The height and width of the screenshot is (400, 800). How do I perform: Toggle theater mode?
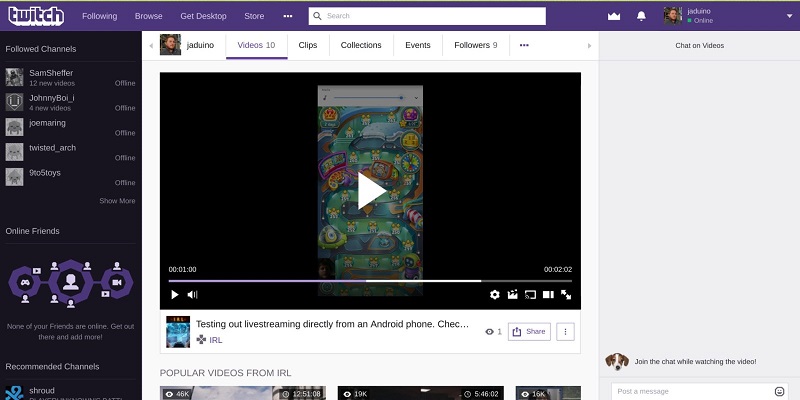pos(548,294)
